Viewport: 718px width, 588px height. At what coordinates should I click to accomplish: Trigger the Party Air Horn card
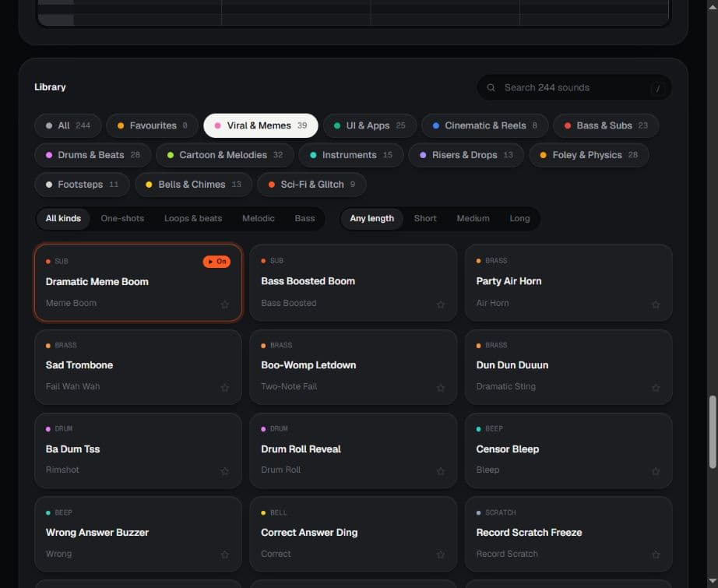(x=568, y=283)
